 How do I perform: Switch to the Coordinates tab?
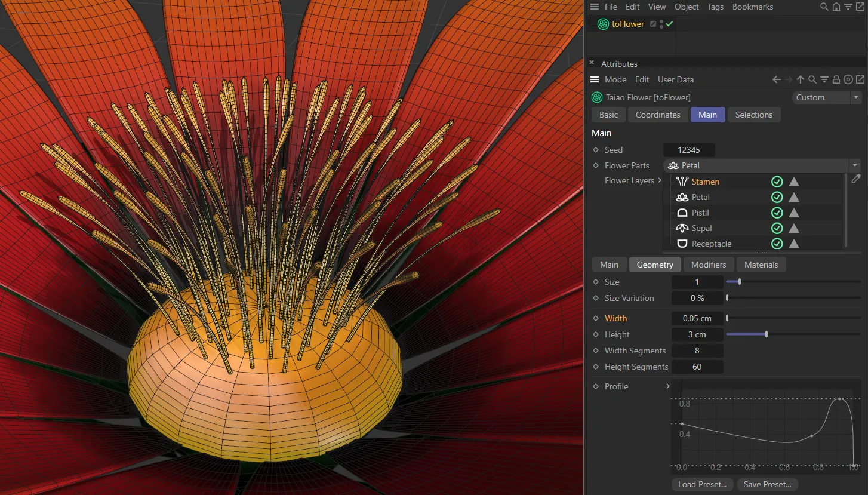657,115
